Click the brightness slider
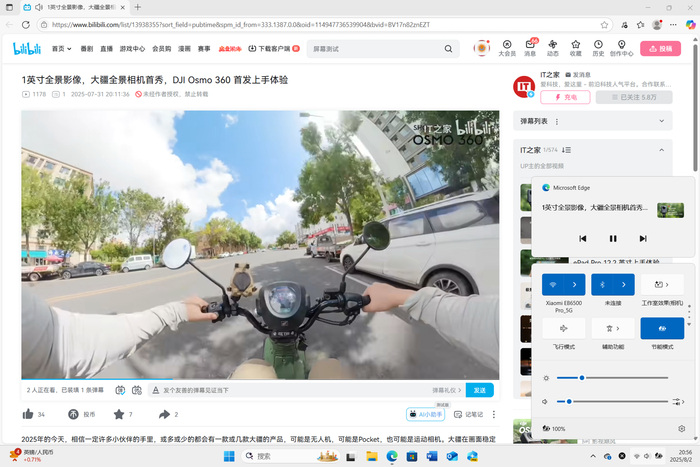 pos(612,378)
